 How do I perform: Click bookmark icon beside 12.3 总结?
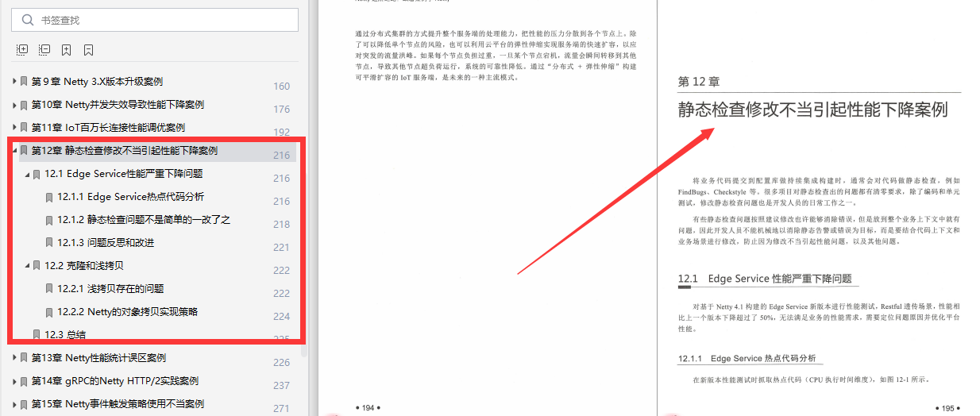click(37, 335)
